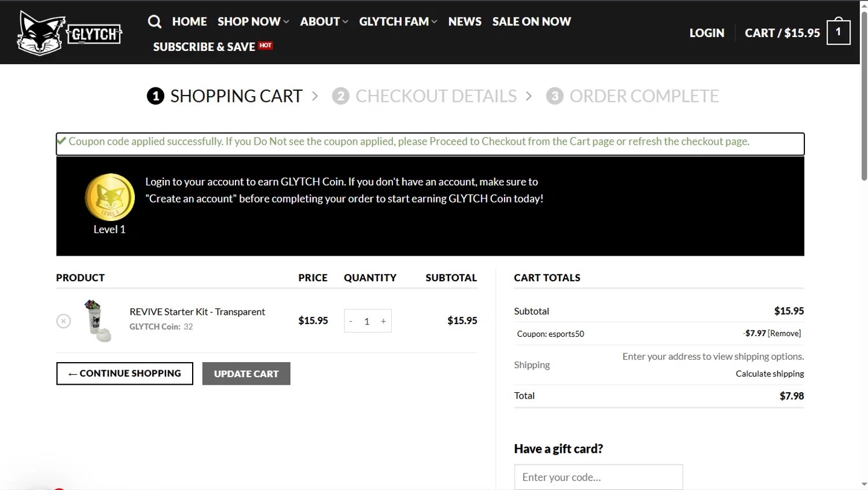Click the Coupon: esports50 label
This screenshot has height=490, width=868.
coord(550,334)
